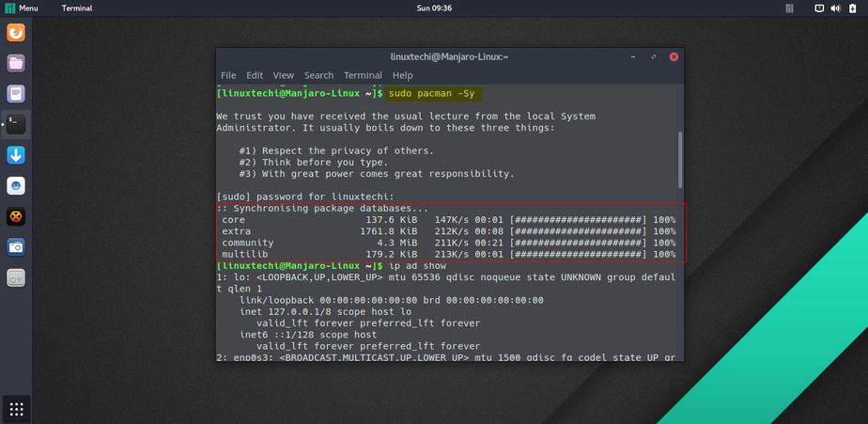Open the Terminal menu in menubar
Screen dimensions: 868x424
click(363, 75)
